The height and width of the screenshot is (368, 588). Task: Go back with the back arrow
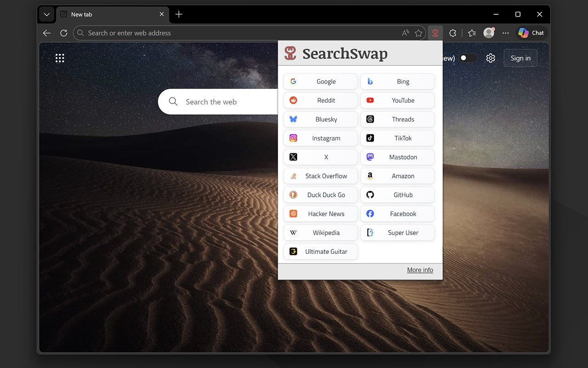(46, 33)
